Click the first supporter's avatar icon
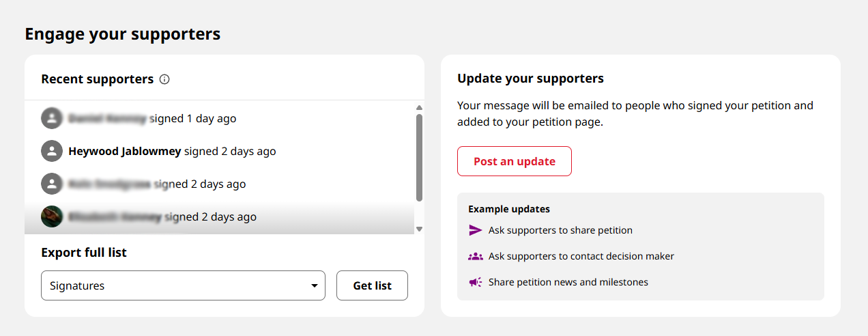Viewport: 868px width, 336px height. (x=52, y=119)
